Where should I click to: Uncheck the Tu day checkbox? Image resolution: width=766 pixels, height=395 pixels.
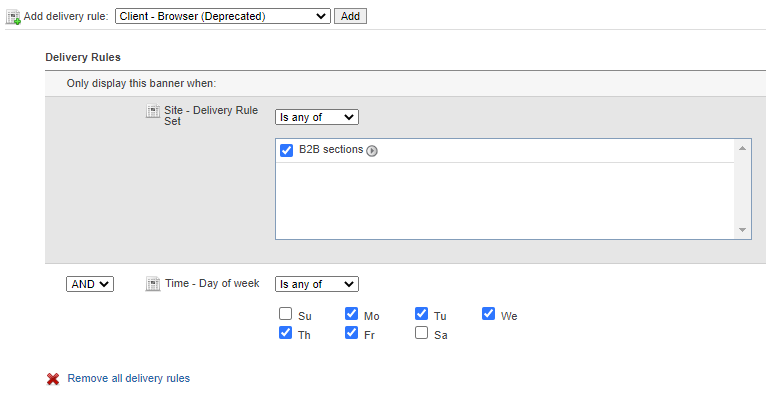(421, 313)
